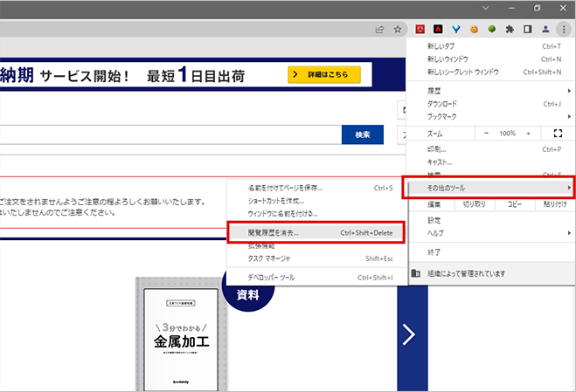Image resolution: width=576 pixels, height=392 pixels.
Task: Click the cookie extension icon
Action: coord(473,29)
